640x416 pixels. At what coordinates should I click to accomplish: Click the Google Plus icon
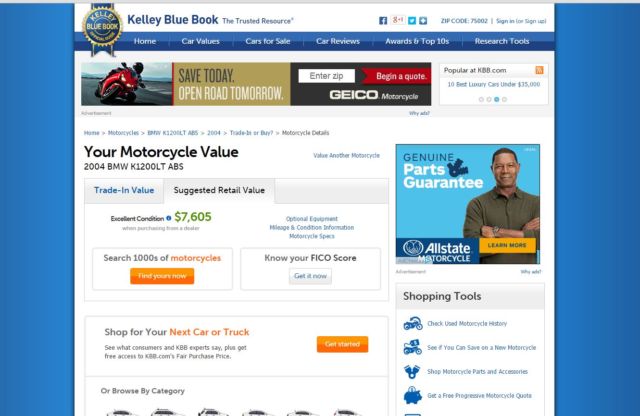point(398,20)
